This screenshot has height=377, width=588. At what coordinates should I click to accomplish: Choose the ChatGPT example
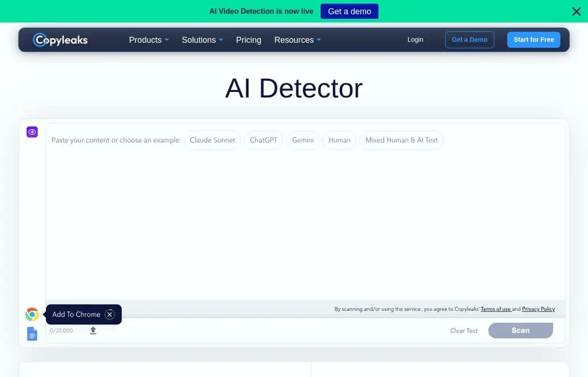click(264, 140)
